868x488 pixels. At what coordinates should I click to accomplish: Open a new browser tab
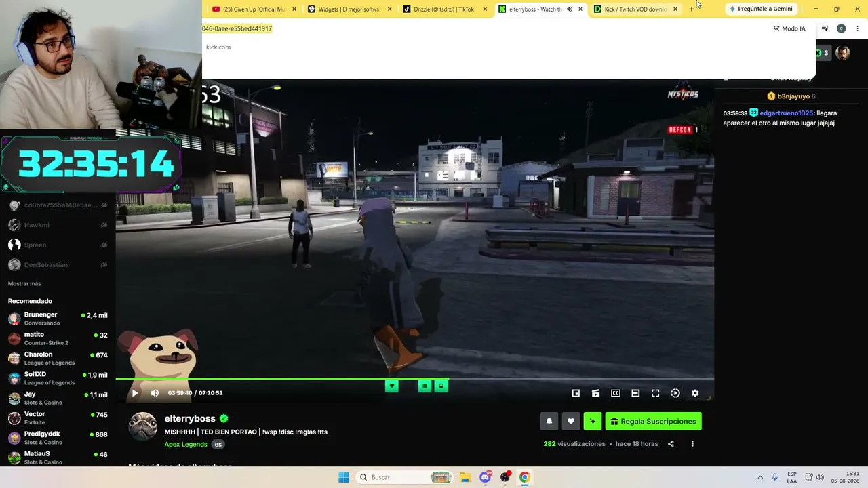tap(692, 9)
